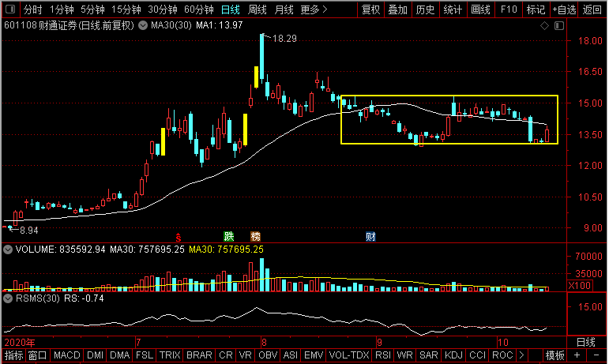Expand the RSMS(30) indicator dropdown circle
This screenshot has height=364, width=609.
tap(8, 298)
